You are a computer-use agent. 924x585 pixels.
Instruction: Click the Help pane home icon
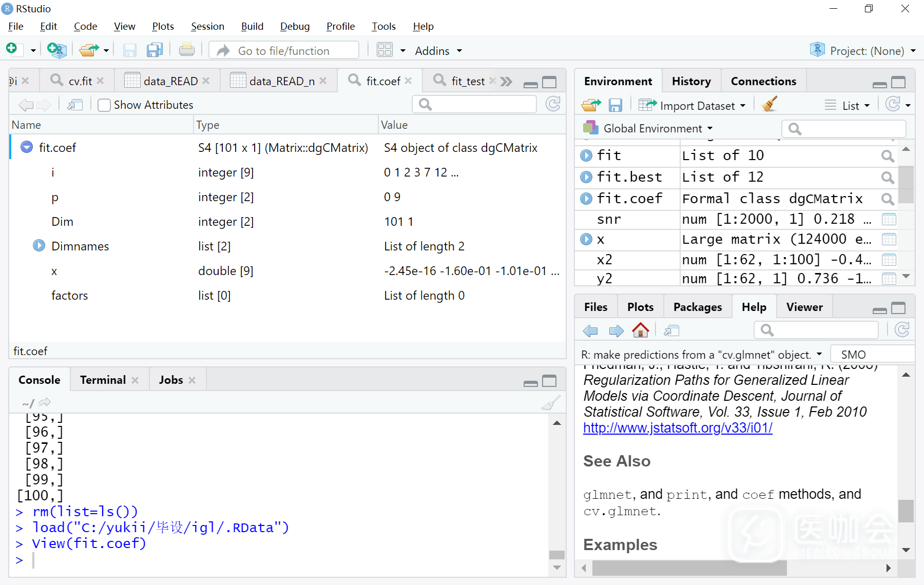(640, 330)
